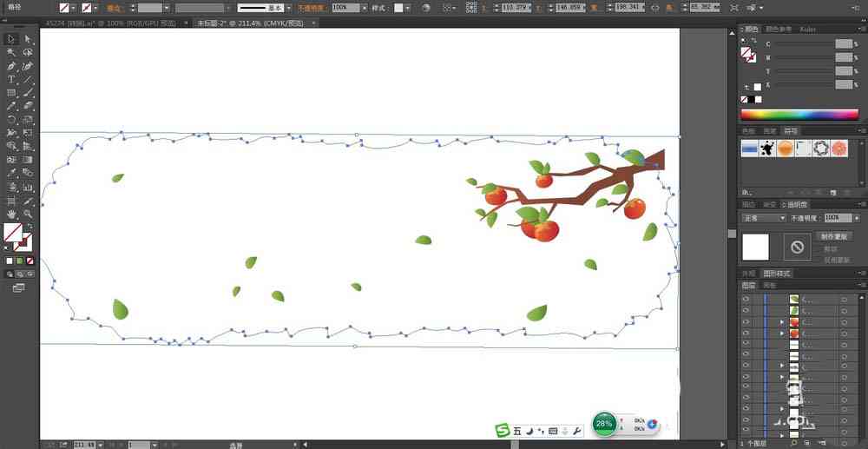Select the Direct Selection tool
This screenshot has height=449, width=868.
pos(28,39)
